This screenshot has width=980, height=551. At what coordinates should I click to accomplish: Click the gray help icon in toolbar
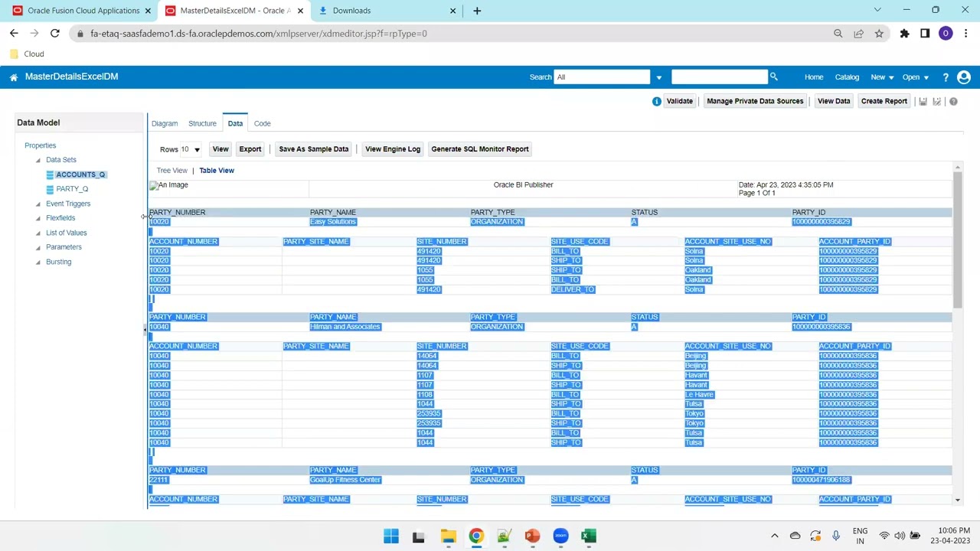pyautogui.click(x=953, y=101)
